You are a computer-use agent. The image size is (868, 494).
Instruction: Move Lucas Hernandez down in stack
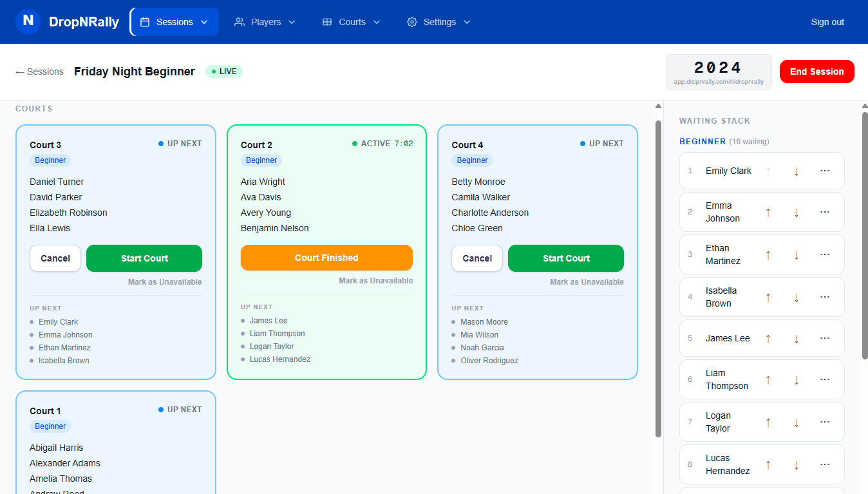tap(797, 465)
